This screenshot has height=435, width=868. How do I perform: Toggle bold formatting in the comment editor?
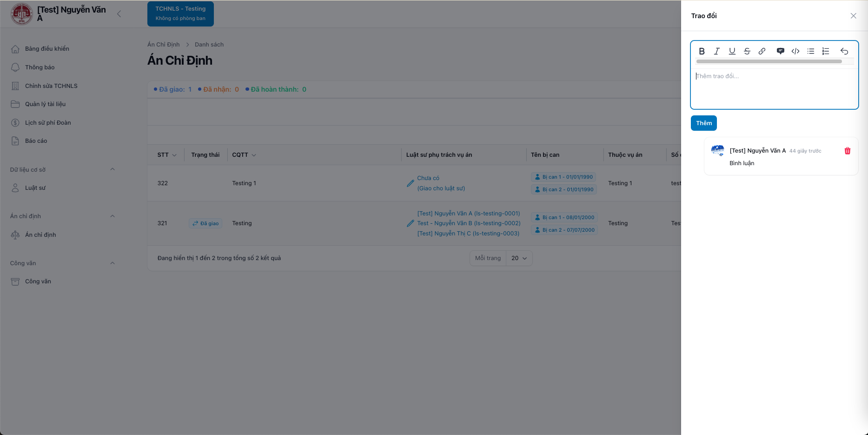[x=702, y=51]
